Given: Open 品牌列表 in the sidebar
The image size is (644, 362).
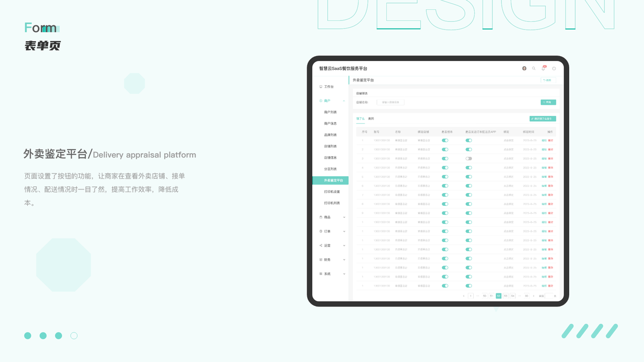Looking at the screenshot, I should (x=330, y=135).
